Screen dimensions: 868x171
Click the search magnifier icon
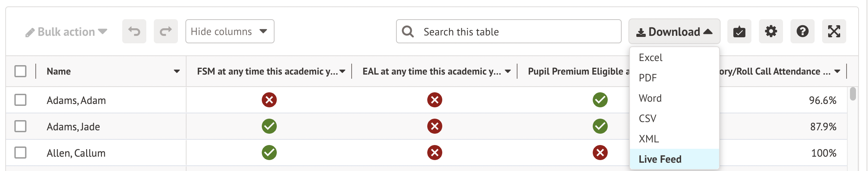408,31
